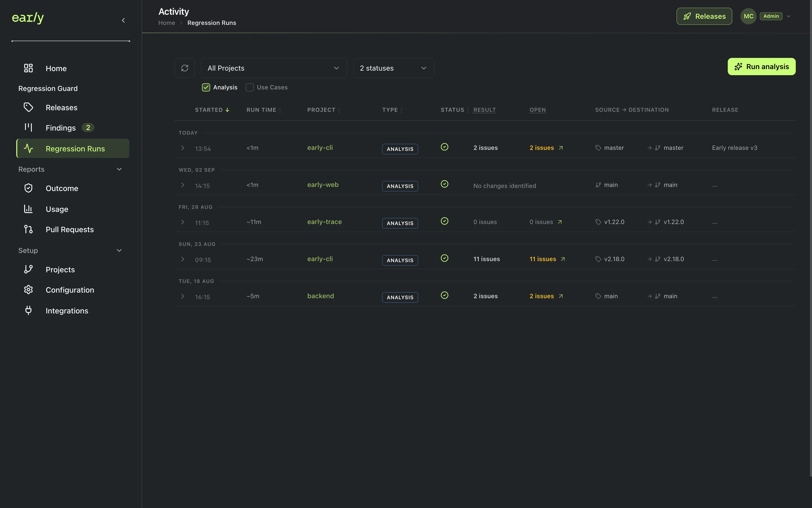The width and height of the screenshot is (812, 508).
Task: Click the Releases tag icon in sidebar
Action: point(28,107)
